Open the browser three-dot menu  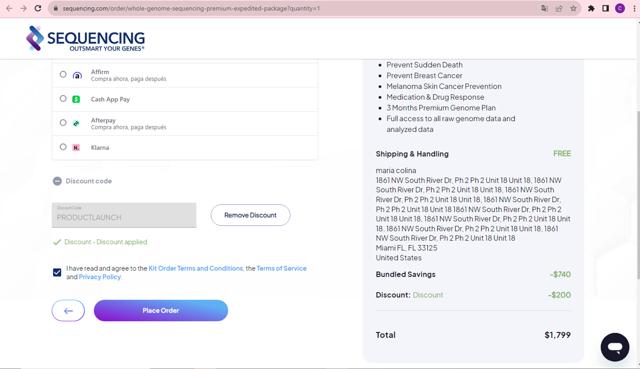point(634,8)
